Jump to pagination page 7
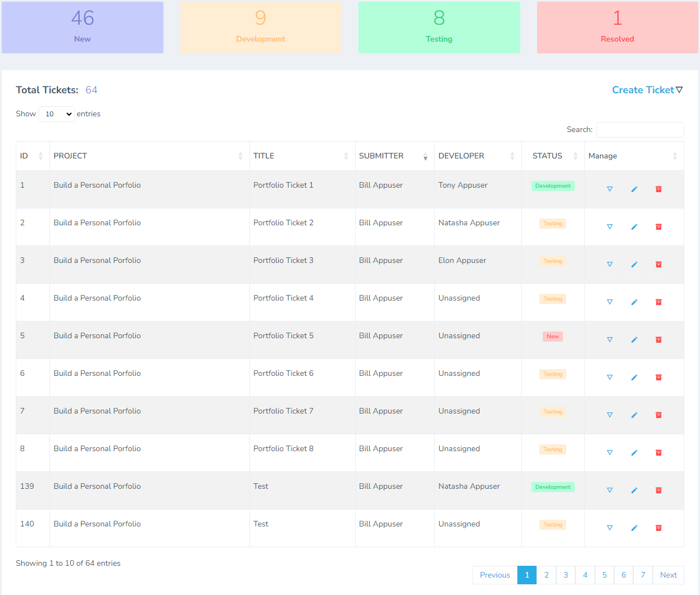Viewport: 700px width, 595px height. pyautogui.click(x=643, y=575)
